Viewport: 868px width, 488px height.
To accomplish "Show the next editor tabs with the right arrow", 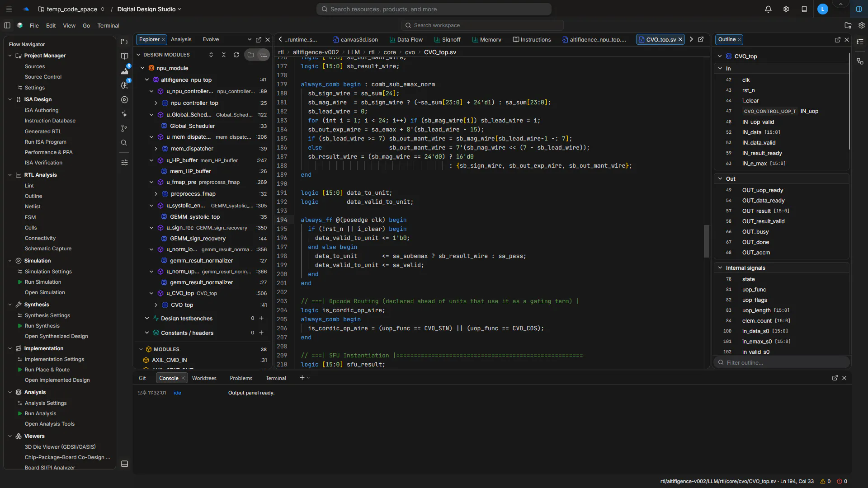I will pos(691,39).
